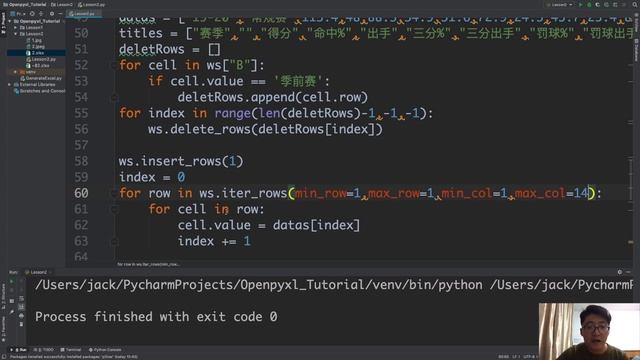640x360 pixels.
Task: Locate current file using the project panel target icon
Action: [x=32, y=13]
